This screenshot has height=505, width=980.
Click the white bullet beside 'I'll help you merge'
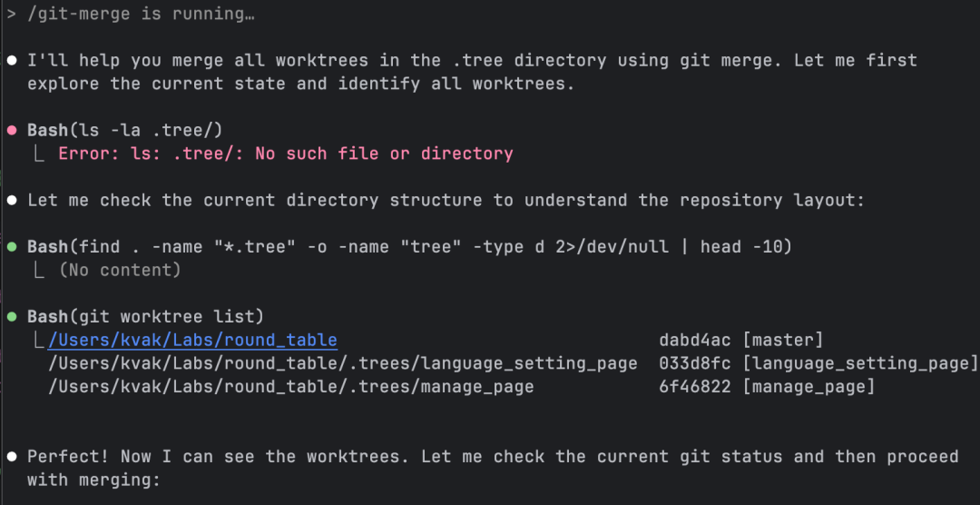pyautogui.click(x=12, y=61)
